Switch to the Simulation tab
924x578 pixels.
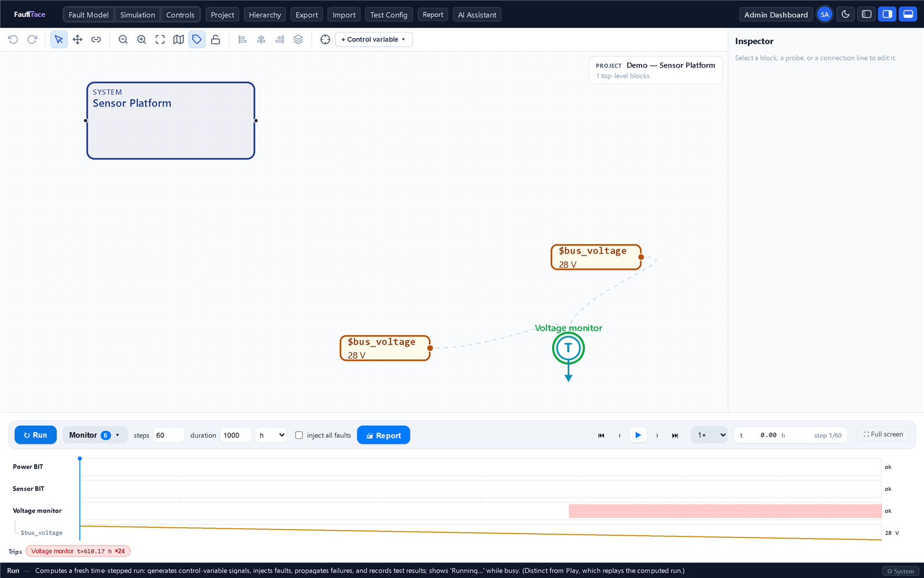pos(137,14)
